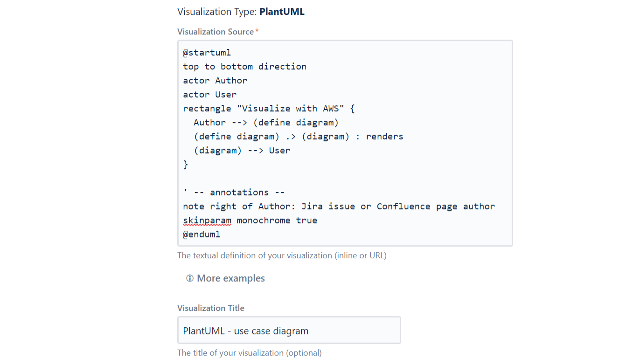Click the 'note right of Author' line
Image resolution: width=640 pixels, height=364 pixels.
[x=339, y=206]
